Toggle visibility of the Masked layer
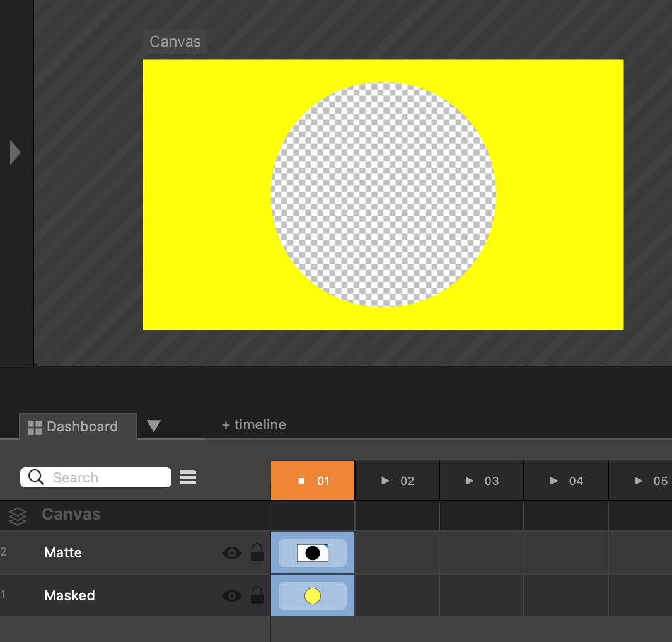The image size is (672, 642). click(231, 596)
